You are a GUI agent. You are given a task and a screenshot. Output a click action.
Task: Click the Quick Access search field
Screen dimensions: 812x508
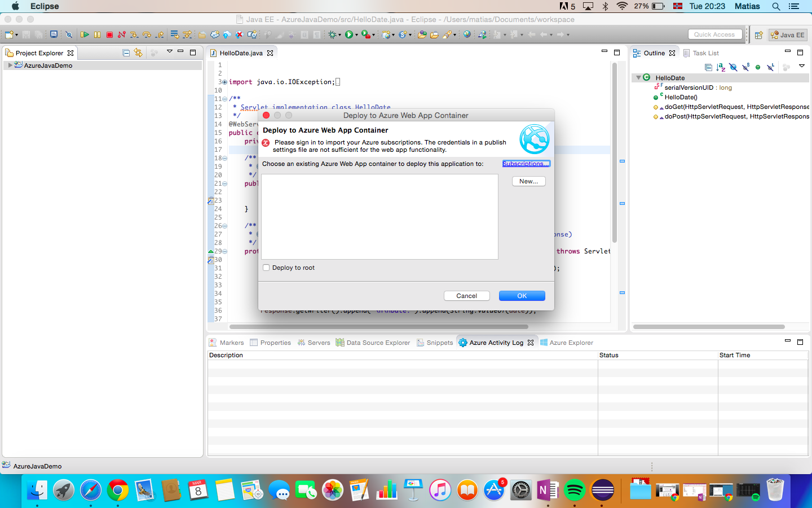pos(715,34)
